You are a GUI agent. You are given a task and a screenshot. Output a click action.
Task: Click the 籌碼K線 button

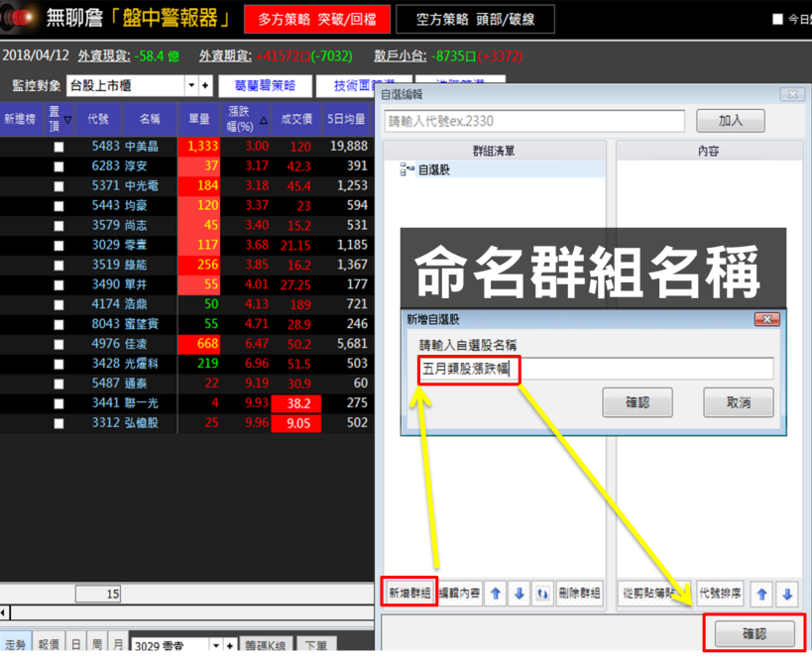(265, 645)
